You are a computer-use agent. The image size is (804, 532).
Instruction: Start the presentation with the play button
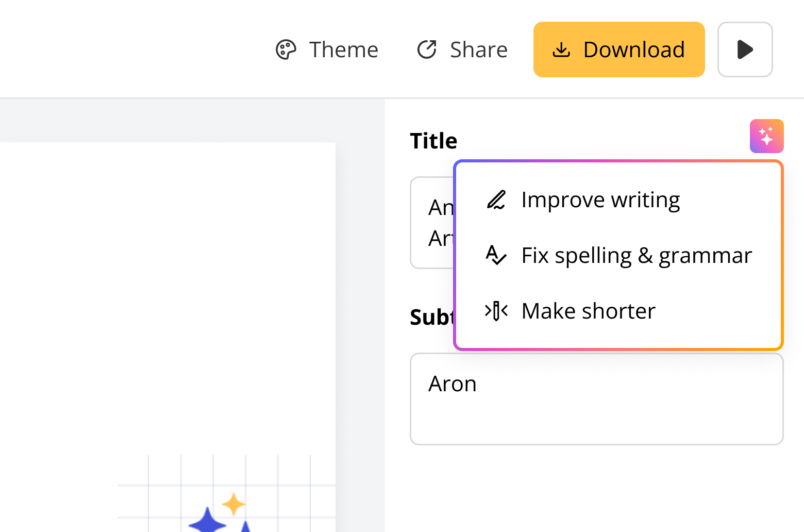pyautogui.click(x=745, y=50)
